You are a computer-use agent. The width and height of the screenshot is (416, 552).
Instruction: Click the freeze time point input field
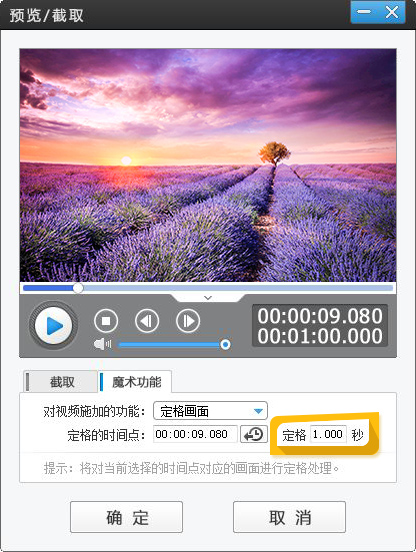coord(195,434)
